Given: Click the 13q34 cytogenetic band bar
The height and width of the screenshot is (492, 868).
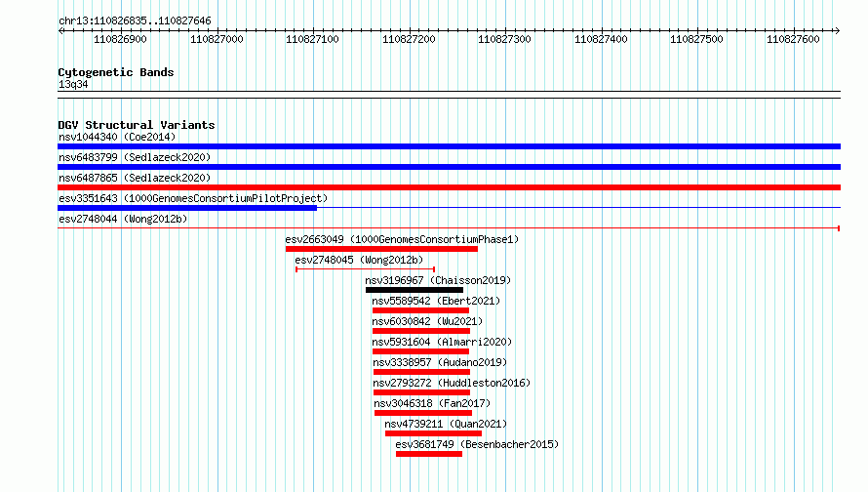Looking at the screenshot, I should pos(449,95).
